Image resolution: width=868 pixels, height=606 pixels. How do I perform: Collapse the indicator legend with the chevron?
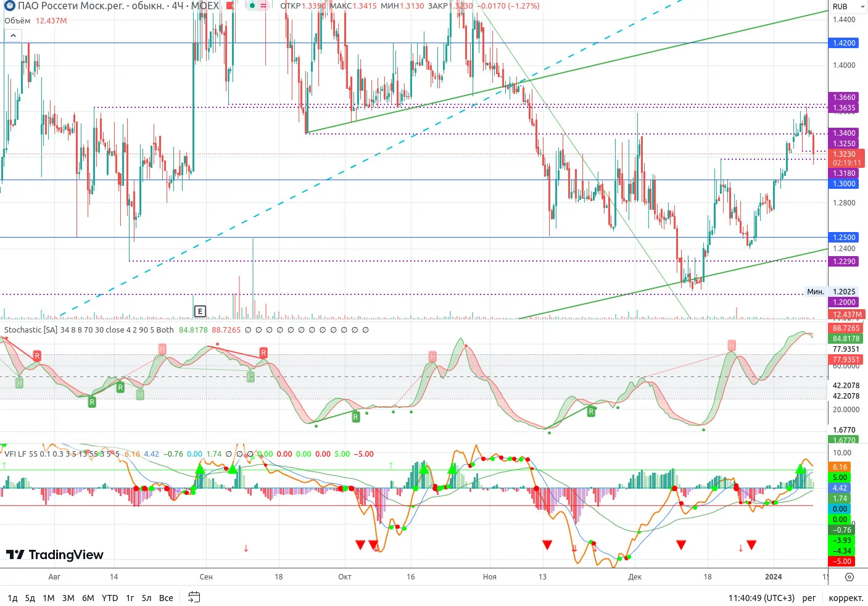(12, 36)
